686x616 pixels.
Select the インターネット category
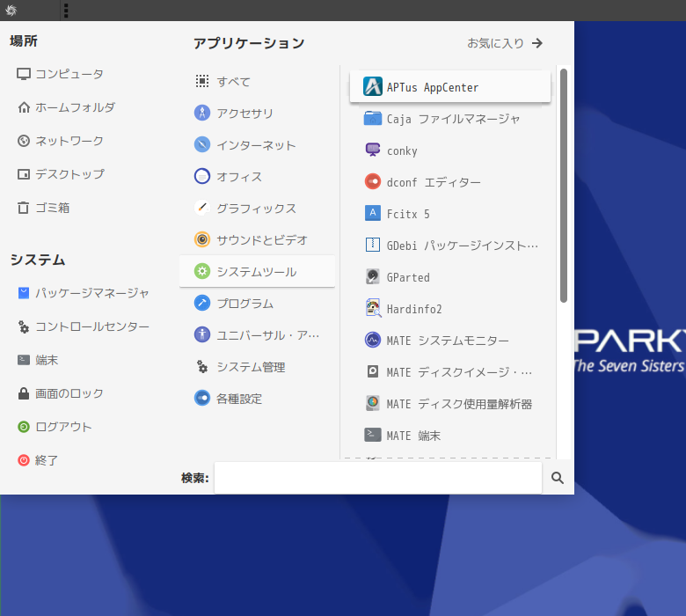point(257,145)
